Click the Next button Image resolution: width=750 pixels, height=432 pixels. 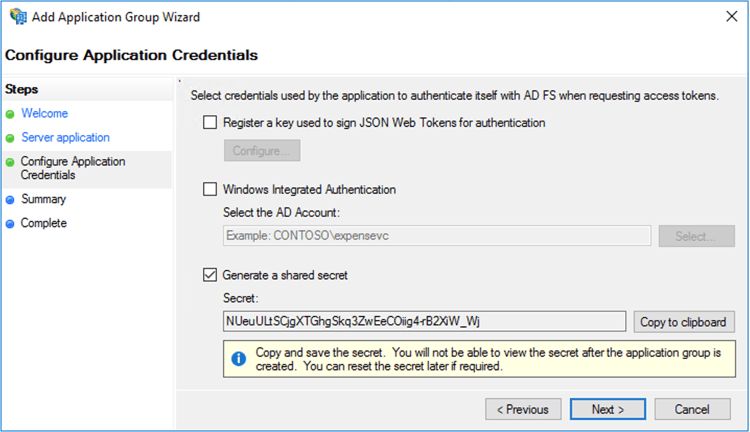[608, 409]
